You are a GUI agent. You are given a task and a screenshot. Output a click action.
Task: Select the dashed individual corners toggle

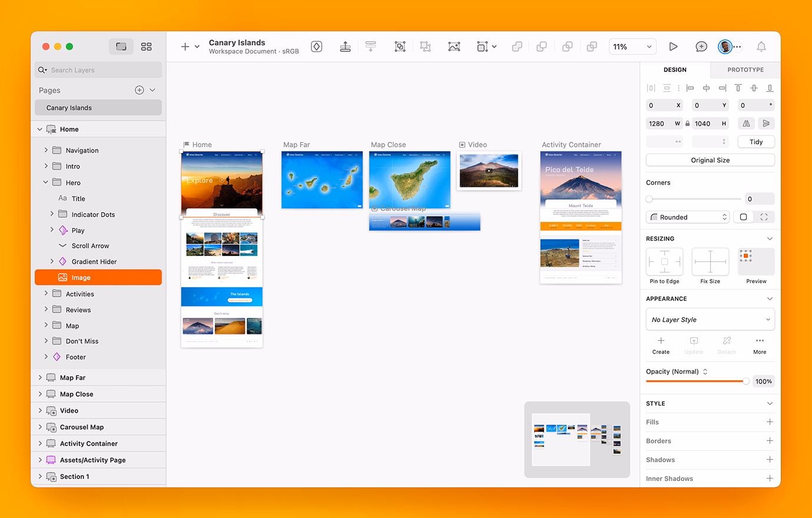pyautogui.click(x=764, y=217)
